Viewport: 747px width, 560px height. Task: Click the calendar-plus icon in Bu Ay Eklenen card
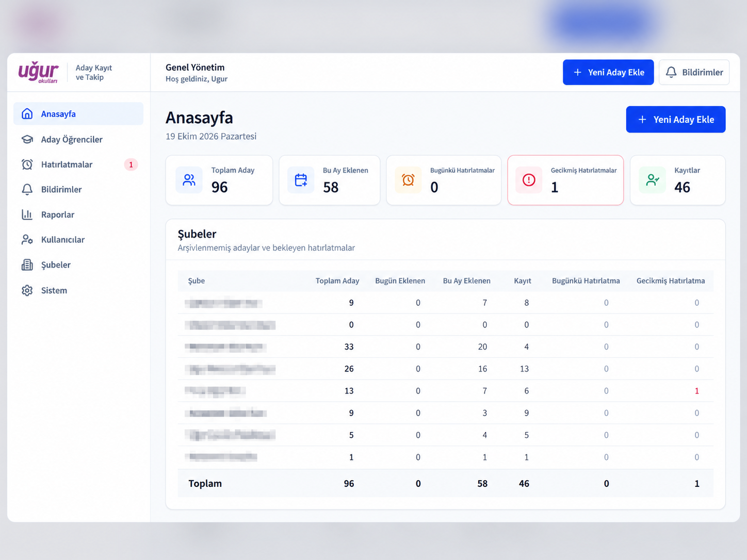click(301, 180)
